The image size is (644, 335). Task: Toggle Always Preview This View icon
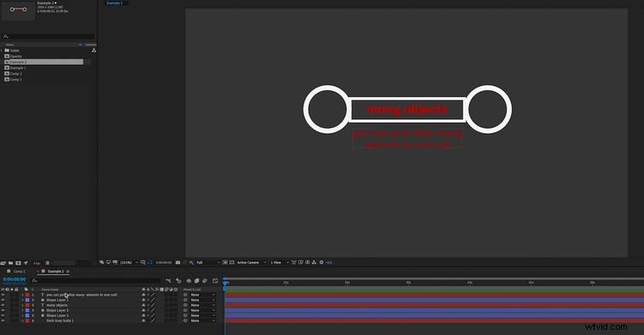coord(102,263)
